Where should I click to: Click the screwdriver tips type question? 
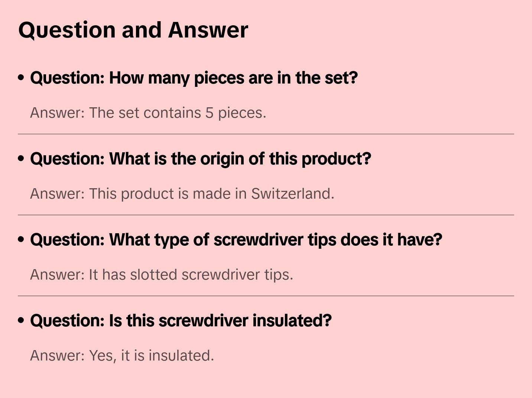(236, 240)
